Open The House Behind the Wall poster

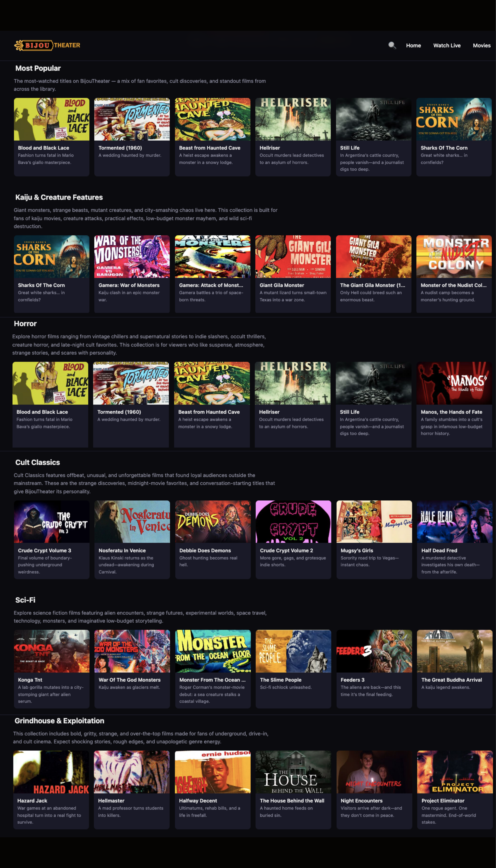point(293,772)
